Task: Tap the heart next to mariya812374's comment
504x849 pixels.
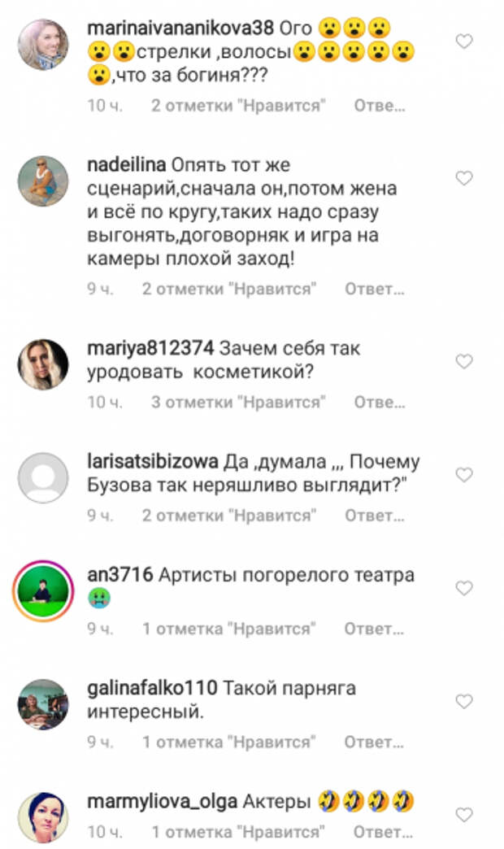Action: tap(464, 361)
